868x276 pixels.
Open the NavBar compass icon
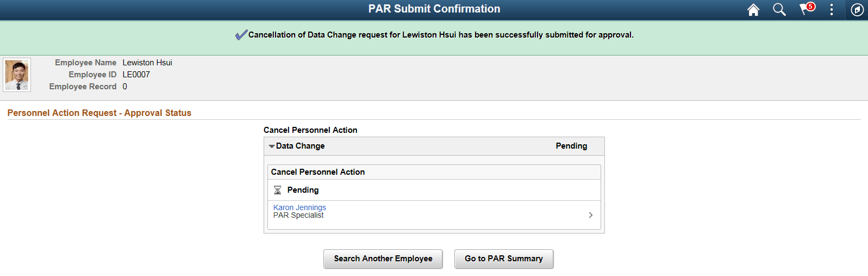[x=857, y=10]
